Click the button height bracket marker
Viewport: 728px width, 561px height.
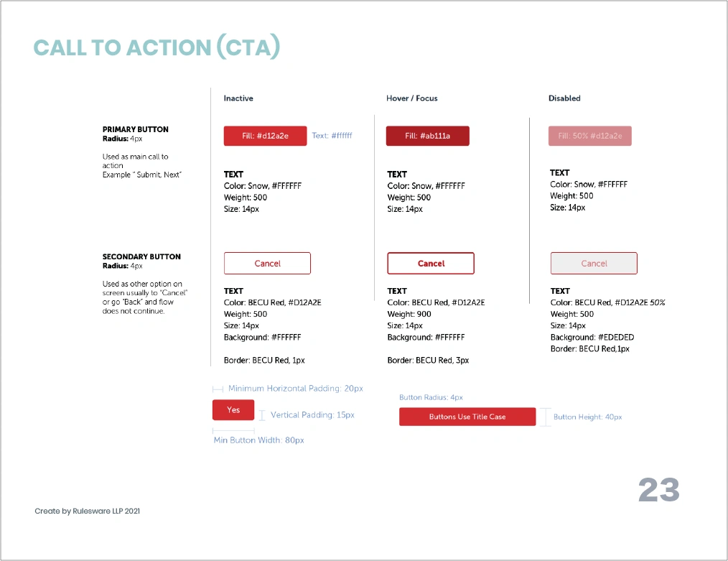[x=546, y=417]
